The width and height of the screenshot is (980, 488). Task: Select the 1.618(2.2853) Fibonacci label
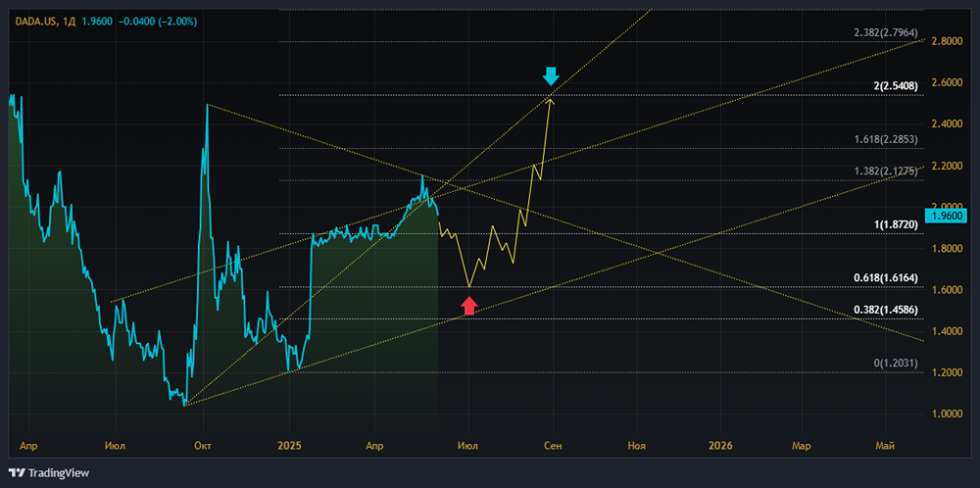click(887, 140)
